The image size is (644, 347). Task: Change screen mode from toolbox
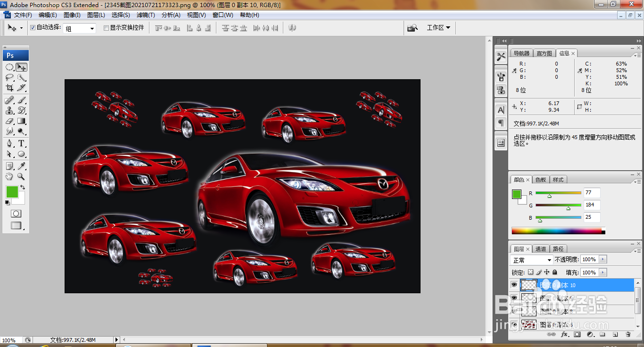coord(16,226)
